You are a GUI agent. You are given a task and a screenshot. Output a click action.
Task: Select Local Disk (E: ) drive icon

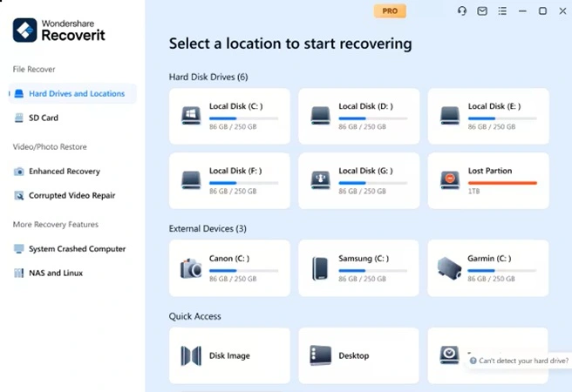(x=450, y=116)
